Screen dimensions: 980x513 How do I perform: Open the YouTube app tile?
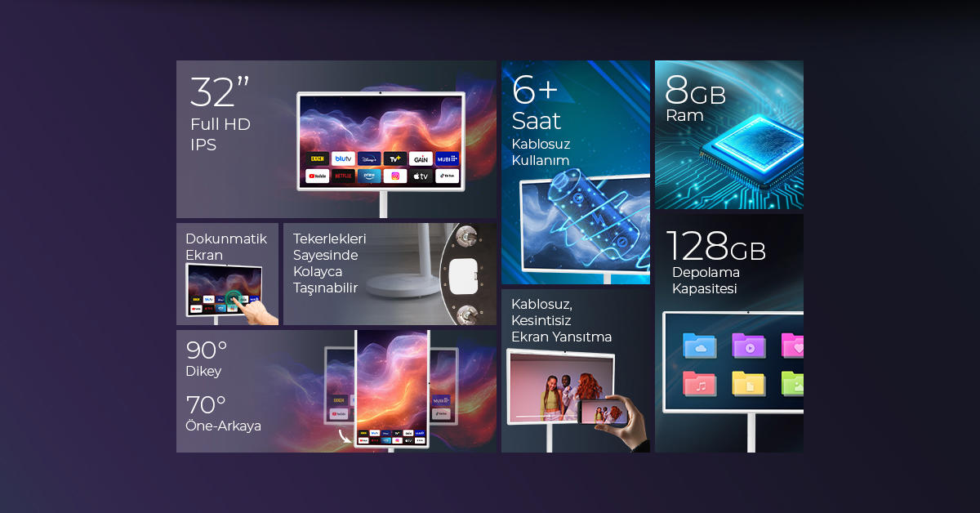point(318,176)
